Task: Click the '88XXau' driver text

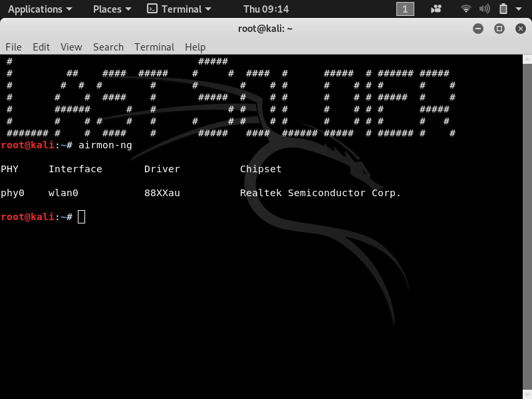Action: (162, 193)
